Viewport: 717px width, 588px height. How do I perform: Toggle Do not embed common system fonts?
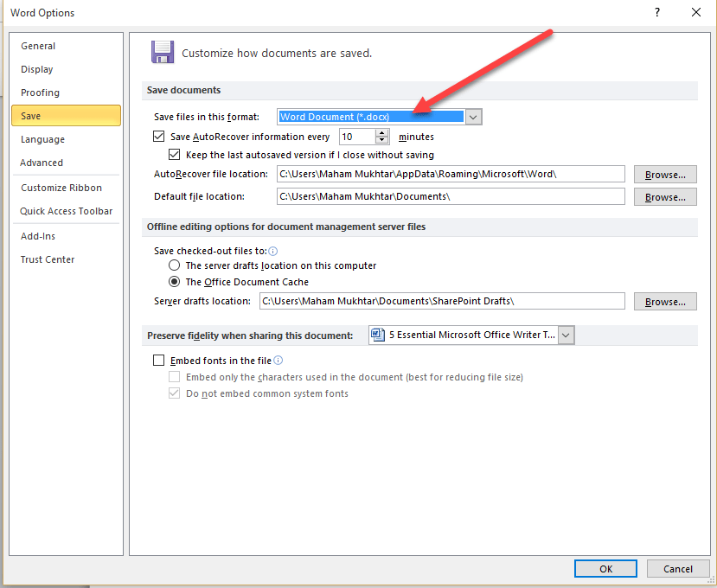(174, 393)
